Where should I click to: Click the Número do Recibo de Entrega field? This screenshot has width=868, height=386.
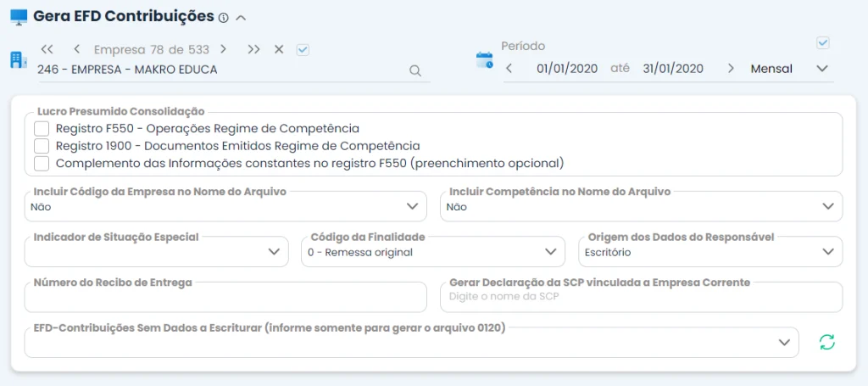pos(225,298)
